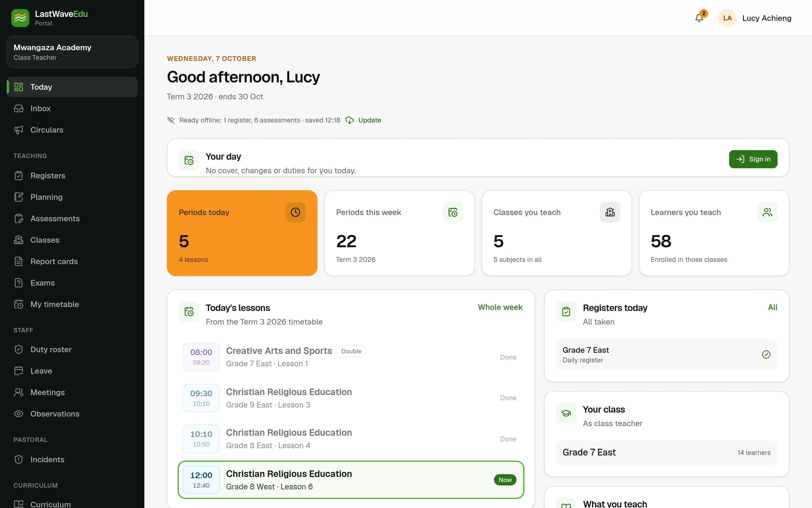Click the LastWaveEdu wave logo
This screenshot has width=812, height=508.
pyautogui.click(x=20, y=18)
